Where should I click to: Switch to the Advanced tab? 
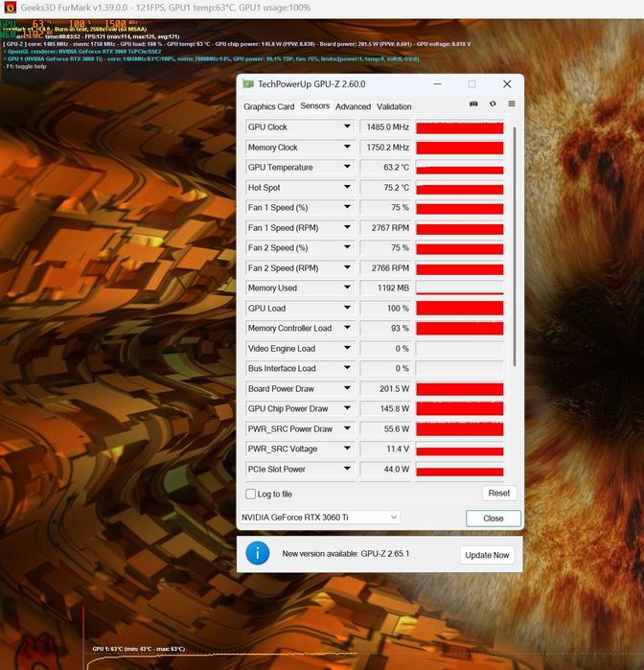pyautogui.click(x=353, y=106)
